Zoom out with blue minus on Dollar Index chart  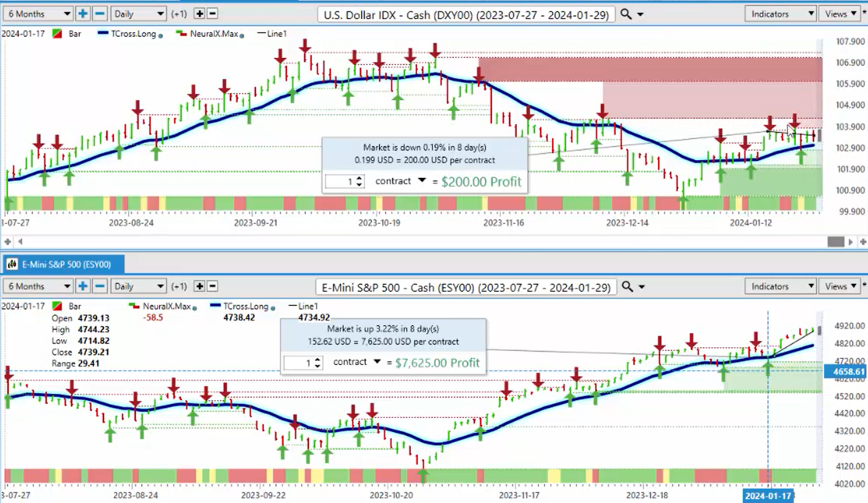(x=100, y=13)
